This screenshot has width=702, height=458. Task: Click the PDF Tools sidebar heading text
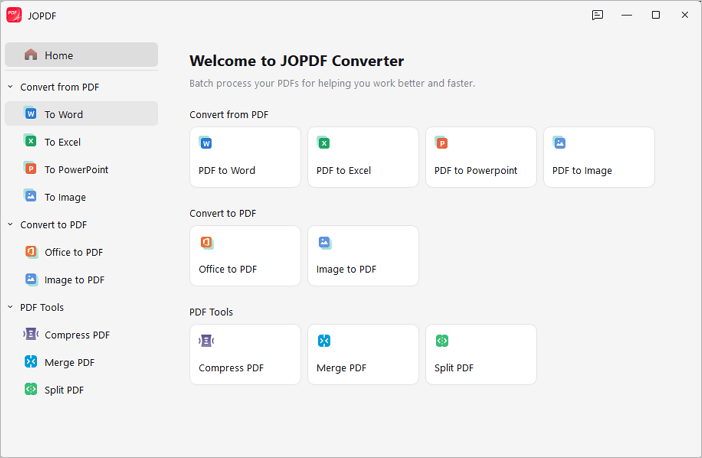click(x=42, y=308)
